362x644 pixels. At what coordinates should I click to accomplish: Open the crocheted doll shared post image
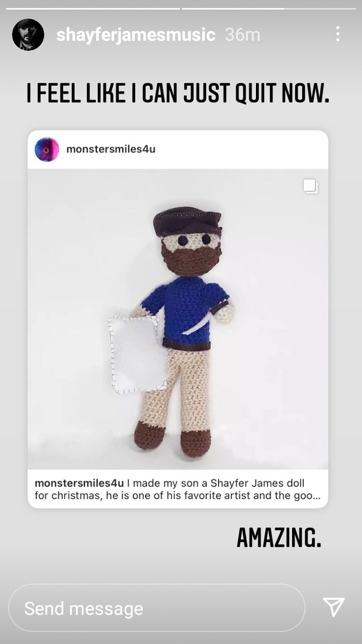178,319
